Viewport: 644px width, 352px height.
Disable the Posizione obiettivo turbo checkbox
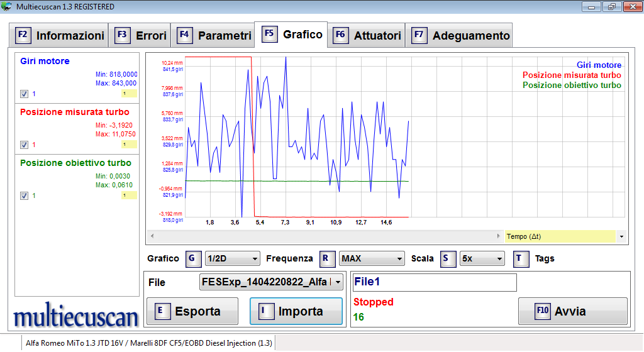tap(24, 195)
